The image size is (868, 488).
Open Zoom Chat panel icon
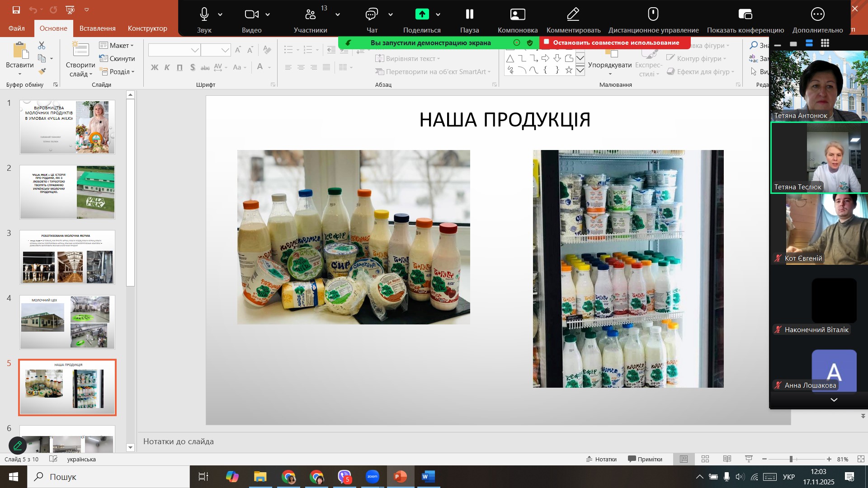tap(371, 14)
